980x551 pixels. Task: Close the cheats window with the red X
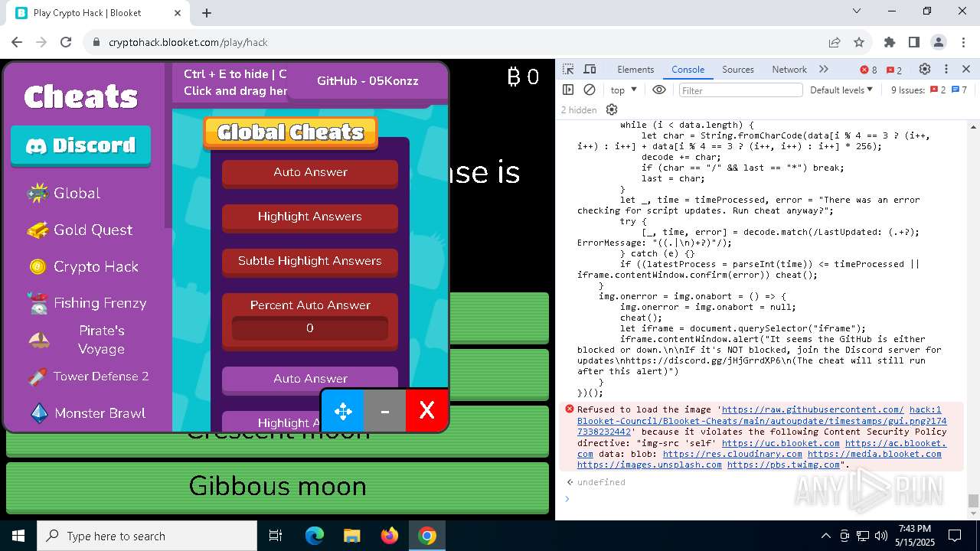click(426, 411)
